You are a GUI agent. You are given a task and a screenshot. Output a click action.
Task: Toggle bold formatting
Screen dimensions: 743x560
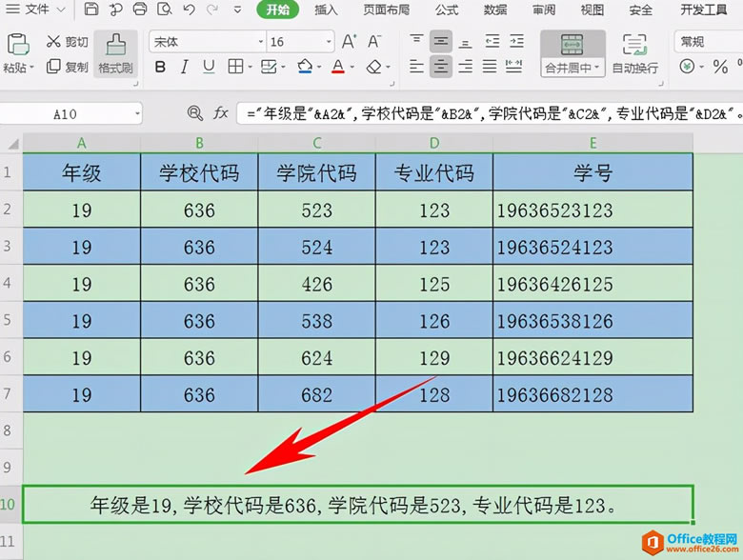160,67
